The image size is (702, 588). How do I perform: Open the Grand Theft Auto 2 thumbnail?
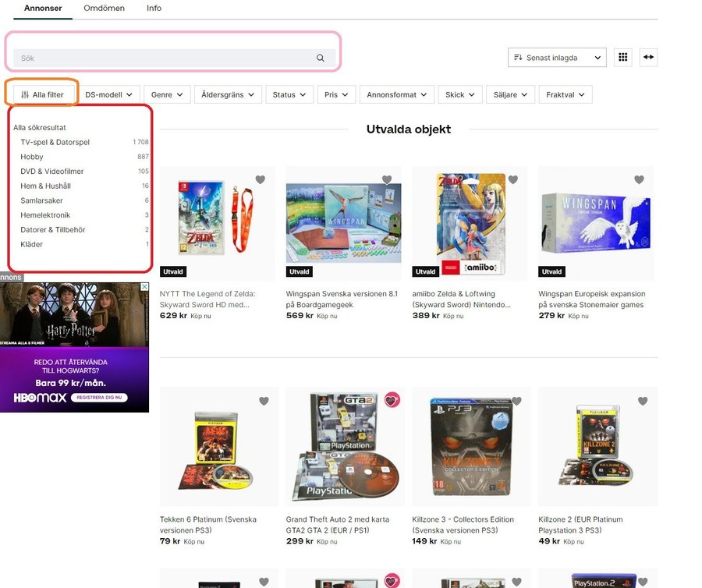tap(345, 447)
